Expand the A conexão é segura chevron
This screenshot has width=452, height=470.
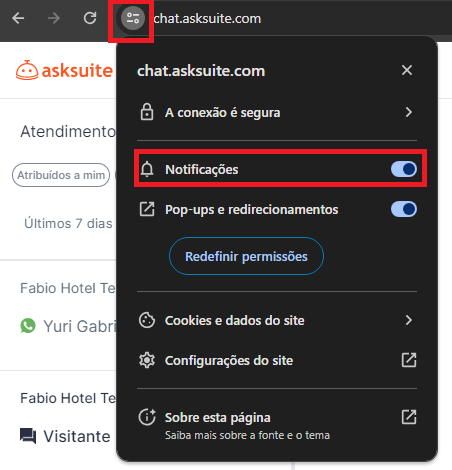click(x=409, y=112)
